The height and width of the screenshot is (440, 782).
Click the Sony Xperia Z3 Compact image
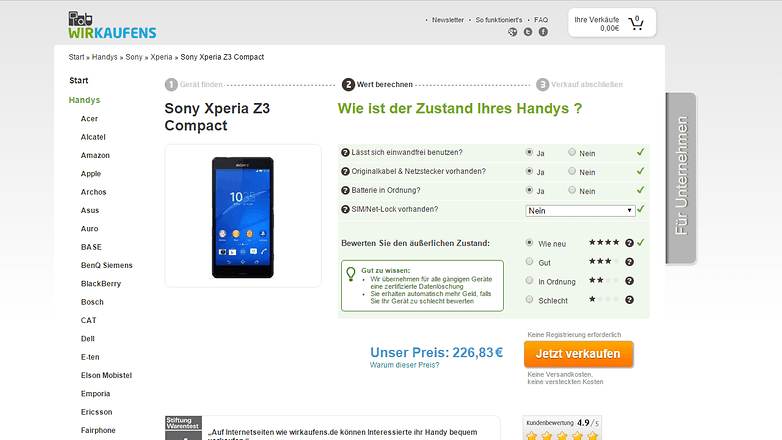[x=243, y=217]
